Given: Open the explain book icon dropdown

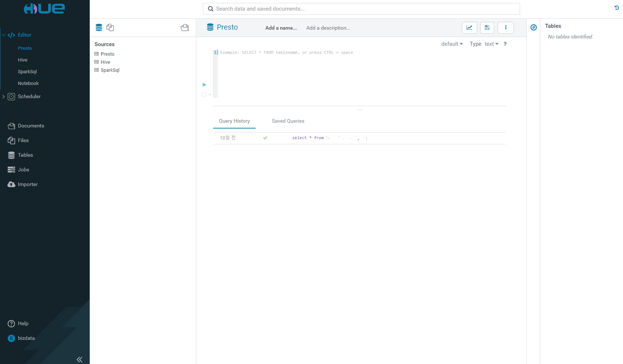Looking at the screenshot, I should coord(206,94).
